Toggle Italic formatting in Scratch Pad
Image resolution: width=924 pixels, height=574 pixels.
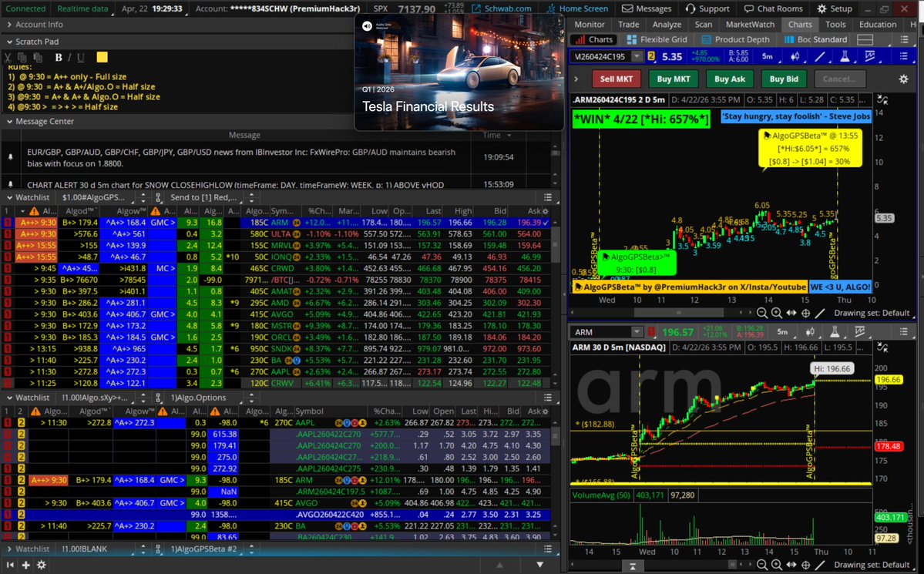(69, 57)
